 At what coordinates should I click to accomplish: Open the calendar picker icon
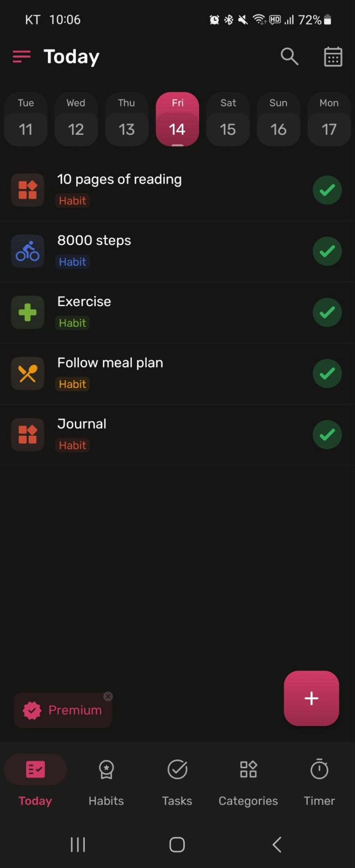(x=333, y=57)
